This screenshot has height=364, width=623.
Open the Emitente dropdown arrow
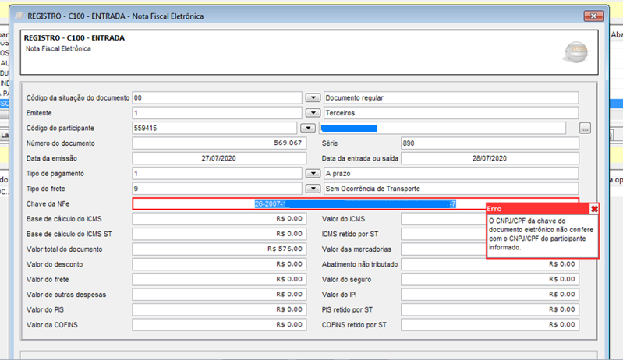(x=313, y=113)
